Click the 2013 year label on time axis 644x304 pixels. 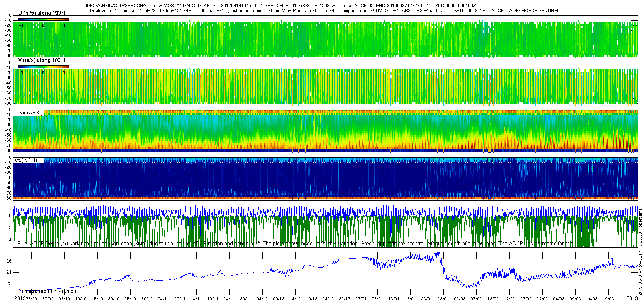coord(632,299)
